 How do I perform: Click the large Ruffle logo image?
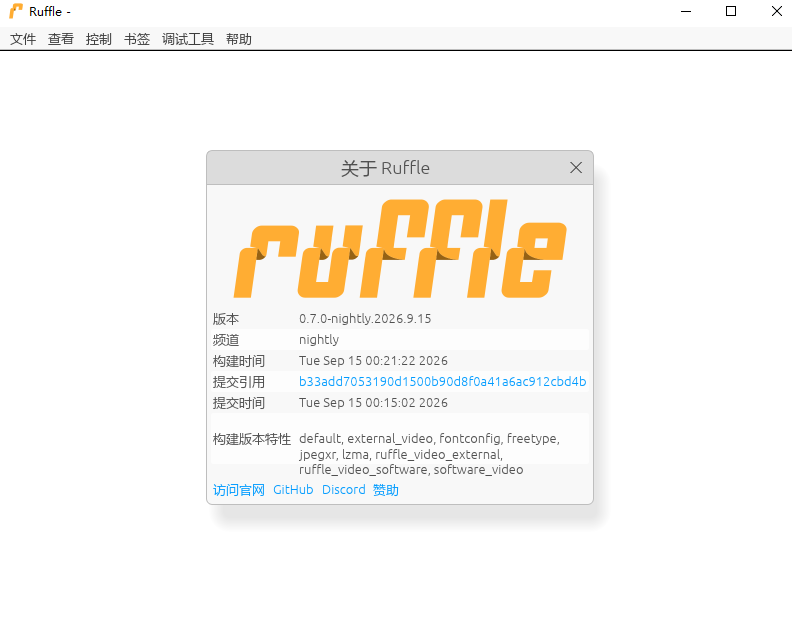400,248
